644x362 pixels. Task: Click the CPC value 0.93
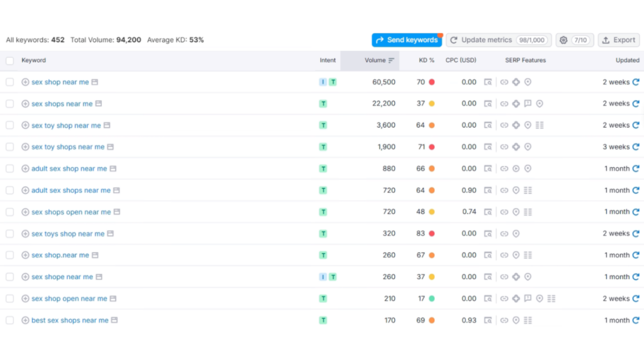pos(469,320)
